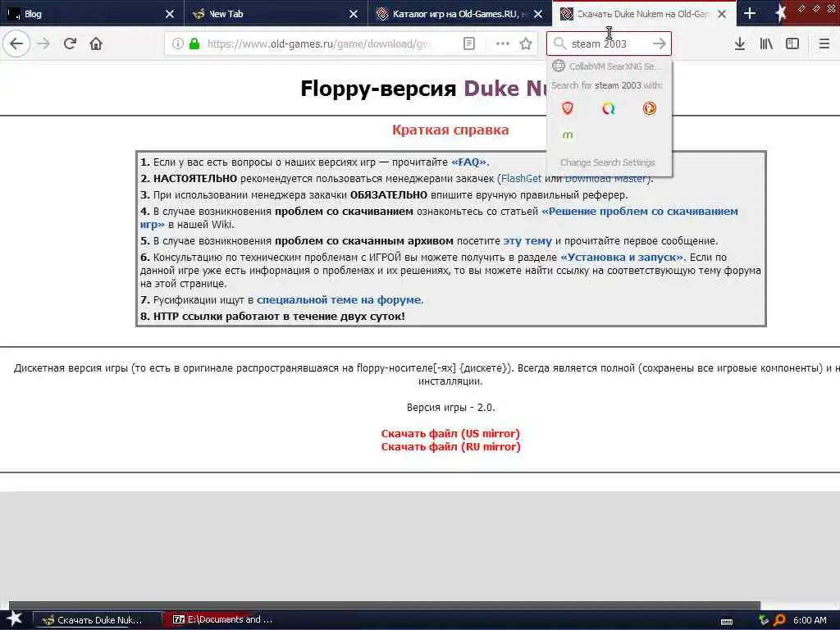This screenshot has width=840, height=630.
Task: Bookmark this page with star icon
Action: pos(526,43)
